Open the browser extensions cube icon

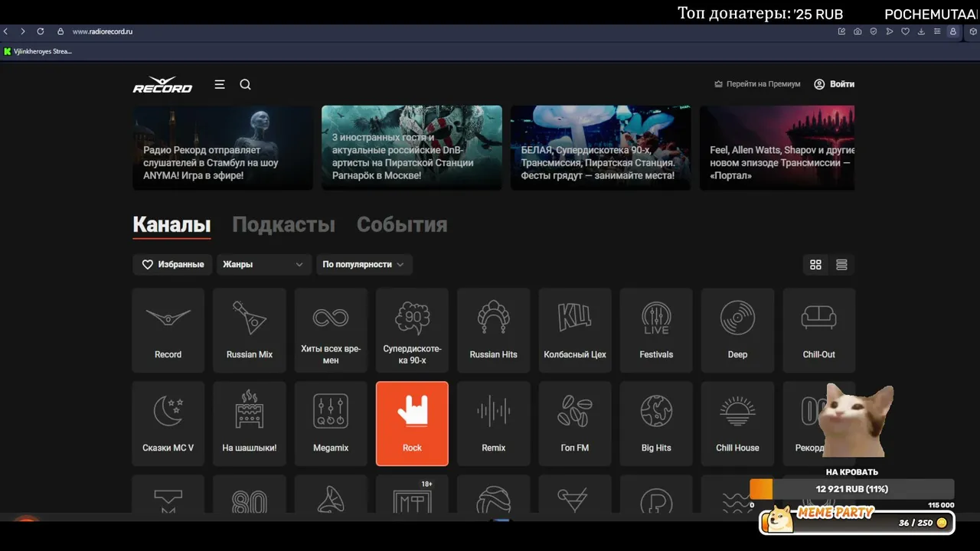coord(973,31)
